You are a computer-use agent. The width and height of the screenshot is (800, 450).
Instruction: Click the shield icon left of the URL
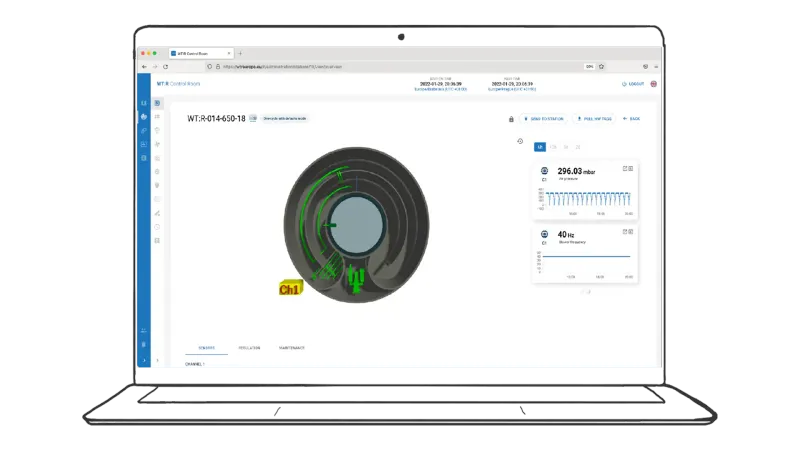point(209,67)
